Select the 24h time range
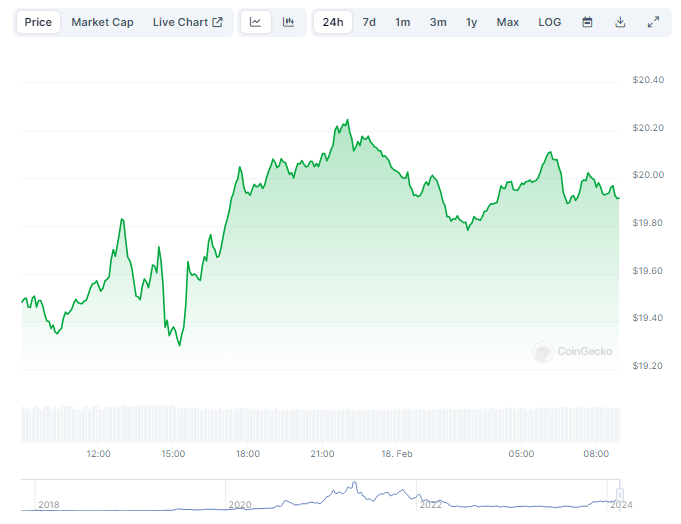 (333, 22)
